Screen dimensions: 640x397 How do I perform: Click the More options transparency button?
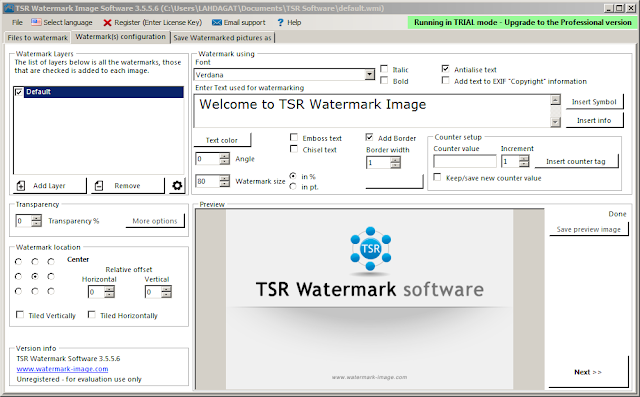[x=155, y=221]
